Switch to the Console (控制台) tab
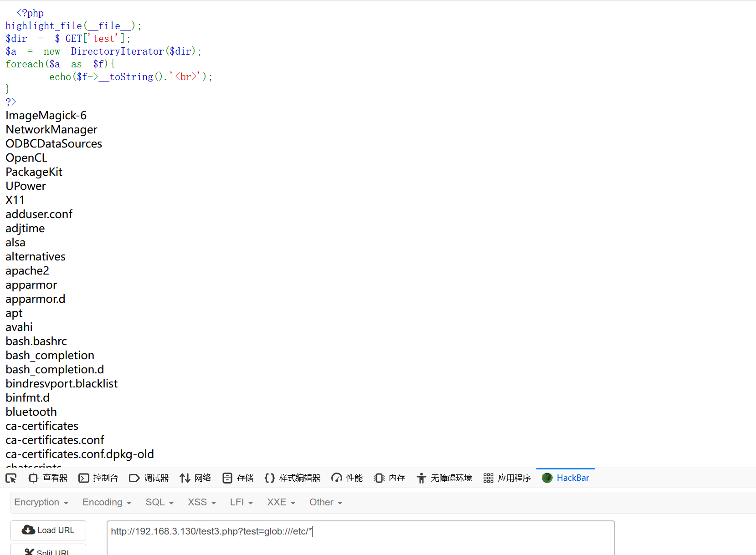The width and height of the screenshot is (756, 555). (98, 478)
